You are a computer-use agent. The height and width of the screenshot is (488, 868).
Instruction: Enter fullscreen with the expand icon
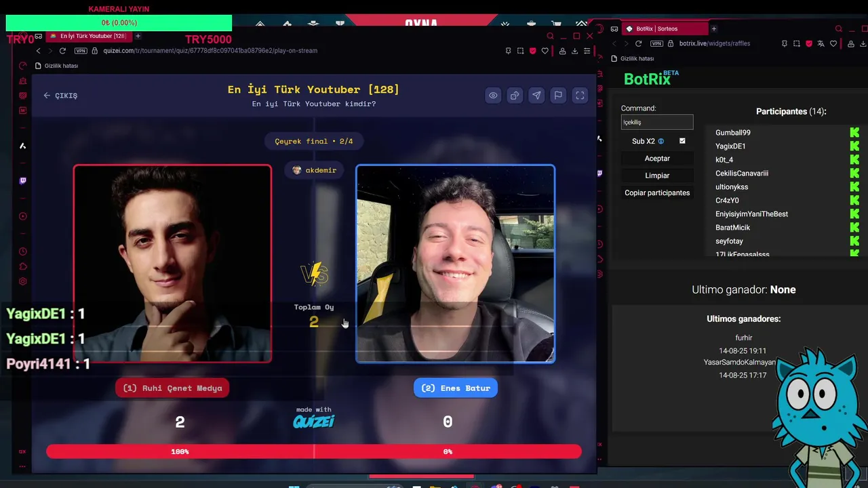click(580, 96)
